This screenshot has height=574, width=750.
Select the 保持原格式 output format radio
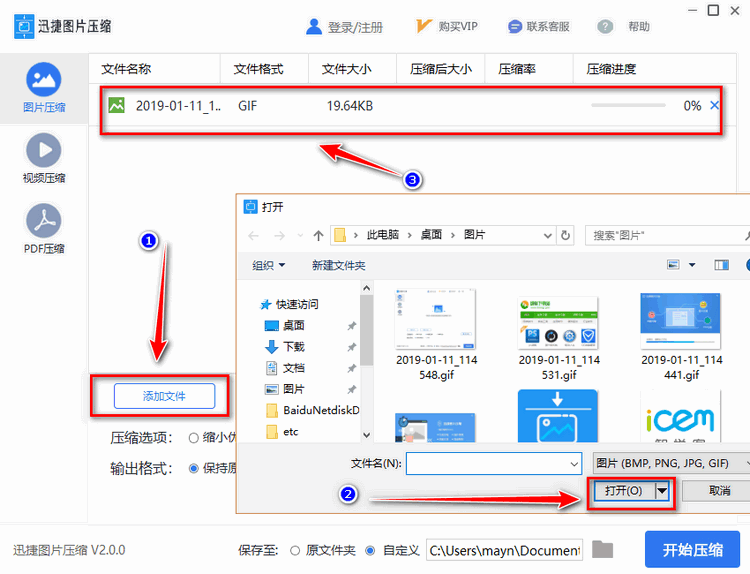pyautogui.click(x=194, y=468)
